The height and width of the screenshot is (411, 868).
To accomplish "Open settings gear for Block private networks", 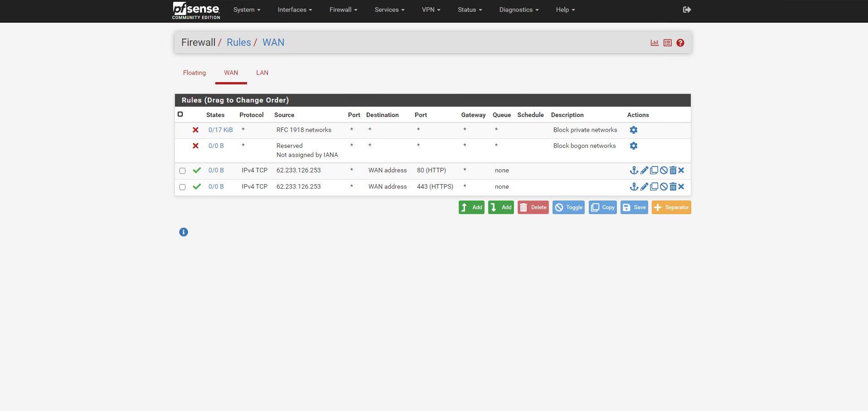I will click(x=634, y=130).
